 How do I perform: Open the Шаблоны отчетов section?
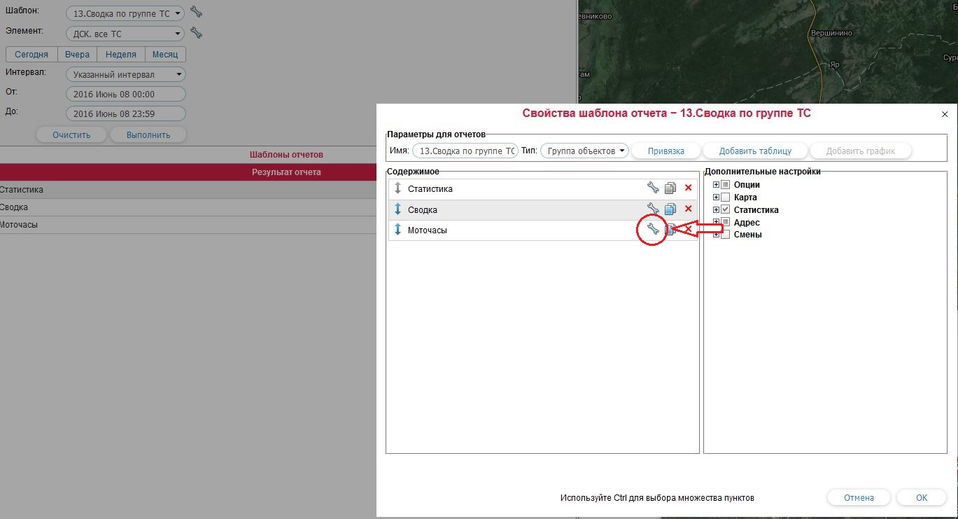coord(286,155)
